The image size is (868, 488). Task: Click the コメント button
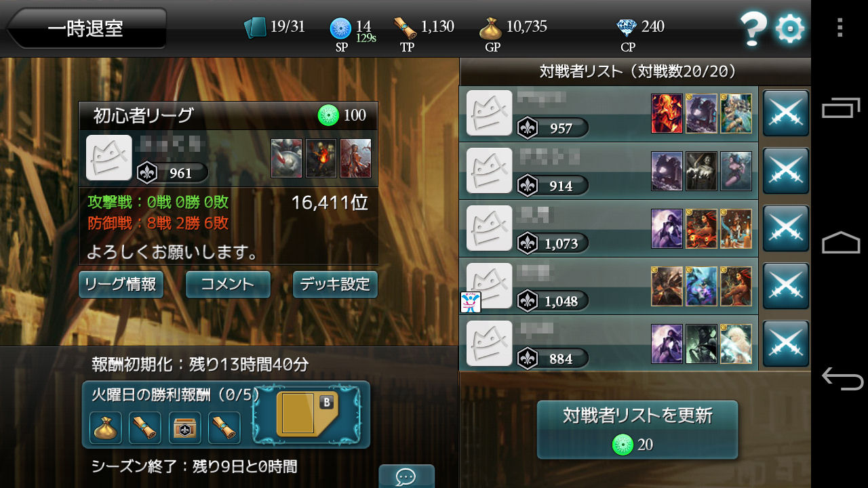click(228, 285)
